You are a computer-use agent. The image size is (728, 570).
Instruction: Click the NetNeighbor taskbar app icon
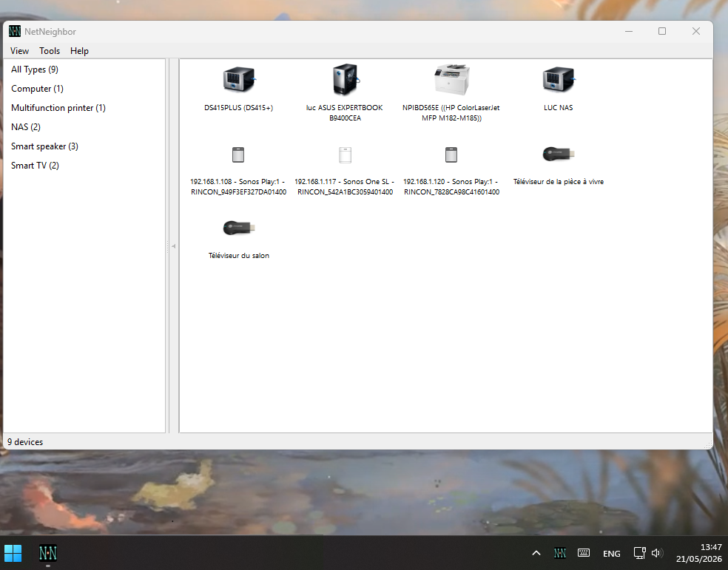click(48, 553)
